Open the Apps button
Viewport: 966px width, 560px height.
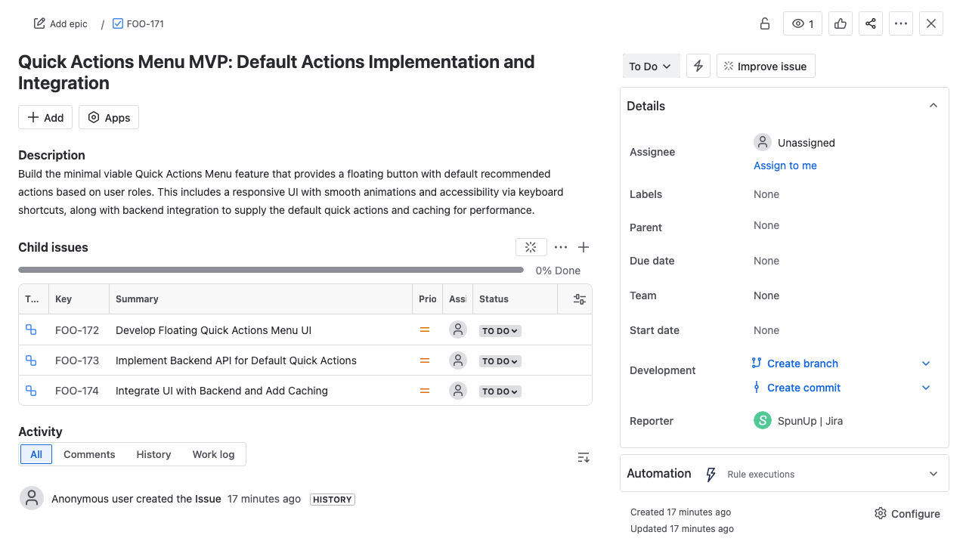point(109,117)
